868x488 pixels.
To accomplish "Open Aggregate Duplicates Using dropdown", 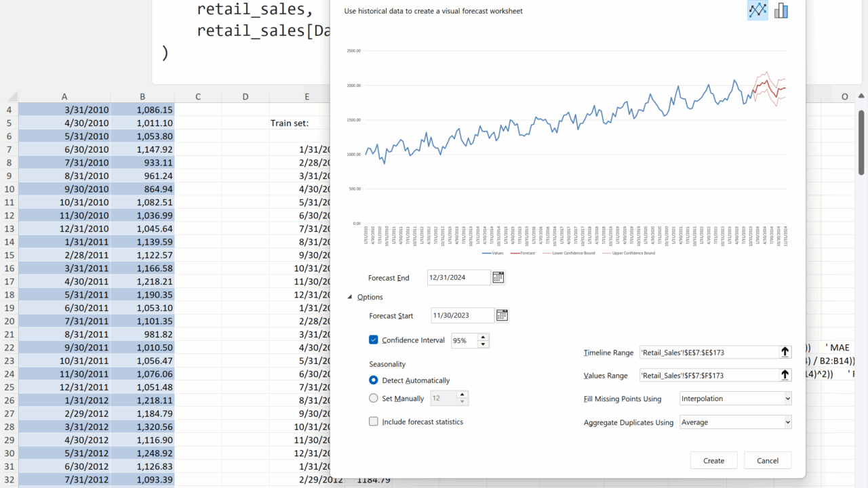I will click(x=736, y=422).
